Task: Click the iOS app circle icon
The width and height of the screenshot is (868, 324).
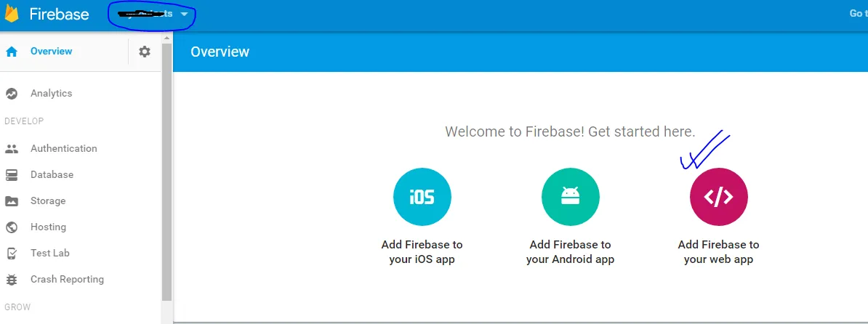Action: 422,197
